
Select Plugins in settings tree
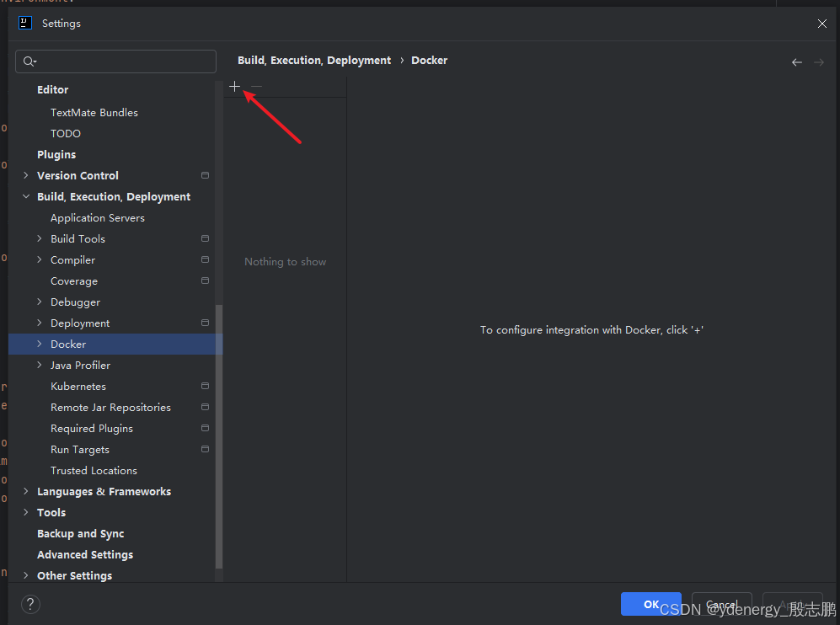tap(56, 154)
